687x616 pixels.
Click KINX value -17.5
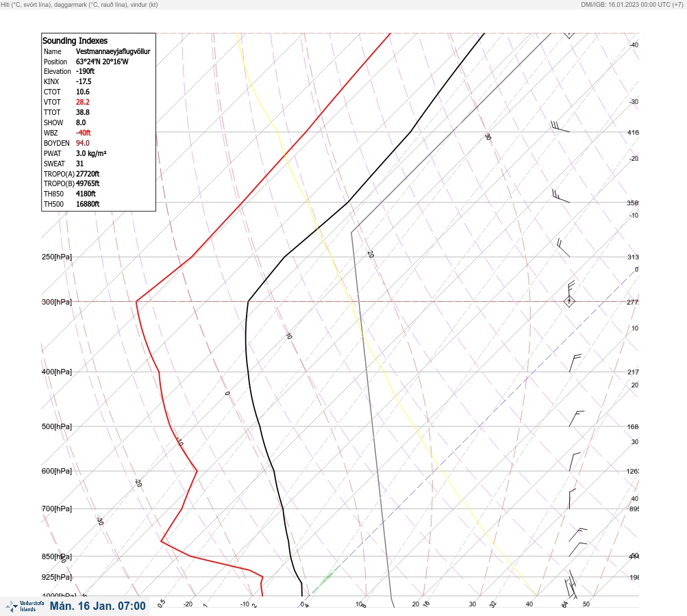(84, 81)
